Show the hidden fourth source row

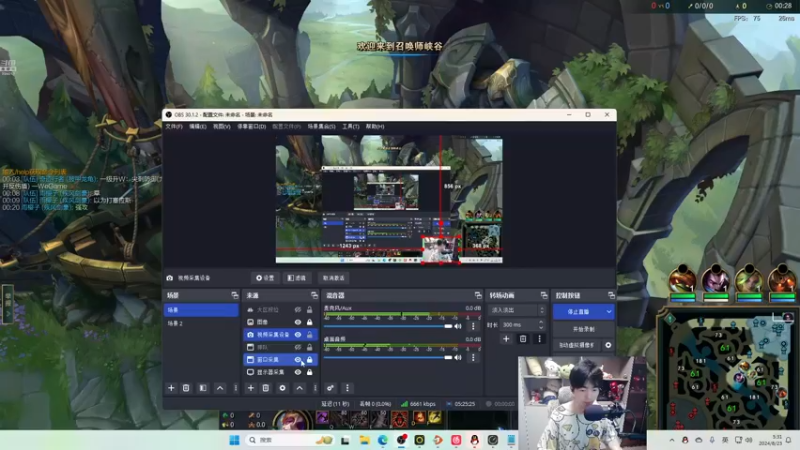point(298,347)
